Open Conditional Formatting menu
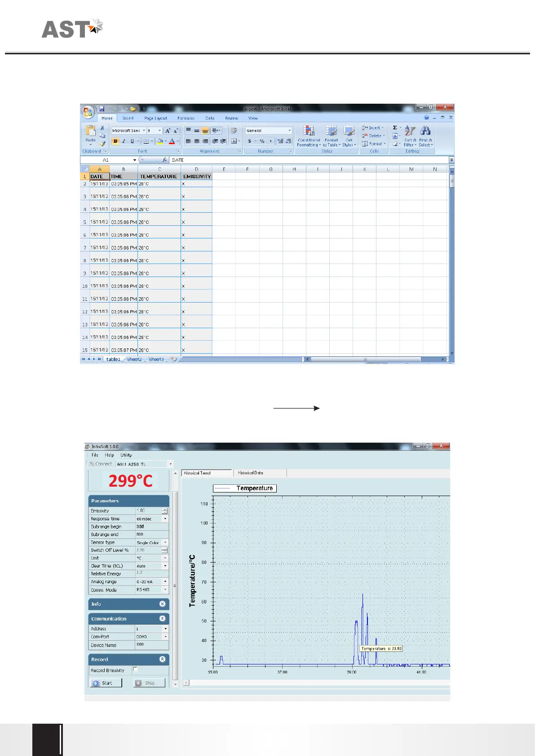Screen dimensions: 535x756 pyautogui.click(x=309, y=136)
